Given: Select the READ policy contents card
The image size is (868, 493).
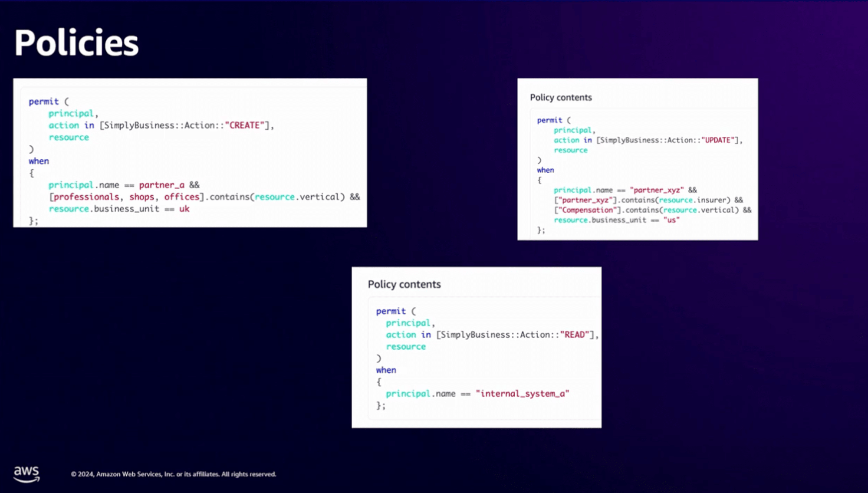Looking at the screenshot, I should (x=477, y=347).
